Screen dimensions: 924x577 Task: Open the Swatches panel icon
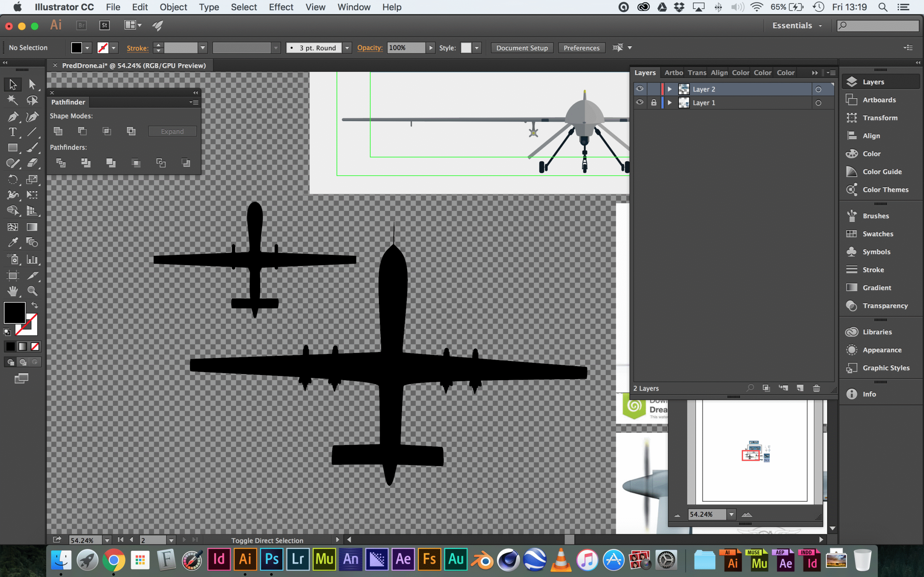click(851, 234)
